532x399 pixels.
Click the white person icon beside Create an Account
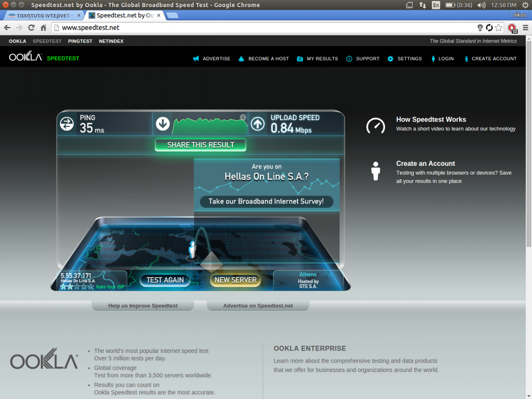pyautogui.click(x=376, y=171)
